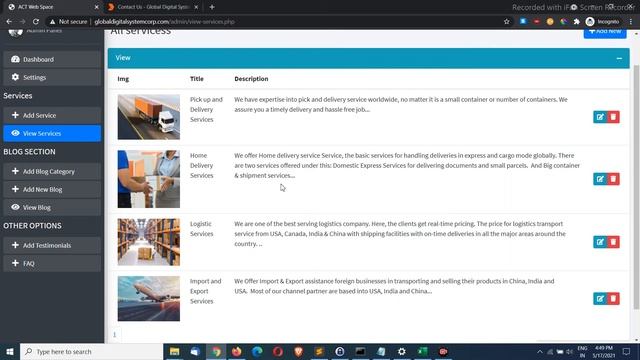Open the notification center

click(x=627, y=351)
